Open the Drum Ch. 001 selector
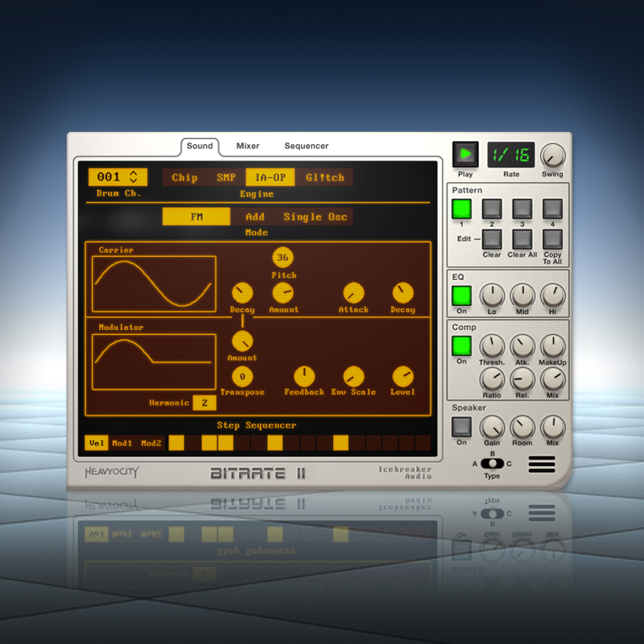 [118, 177]
